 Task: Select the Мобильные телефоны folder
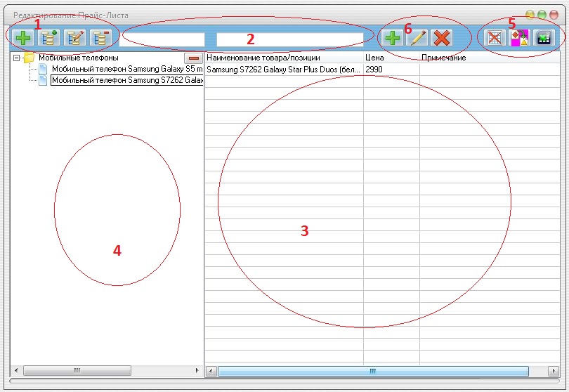(79, 58)
